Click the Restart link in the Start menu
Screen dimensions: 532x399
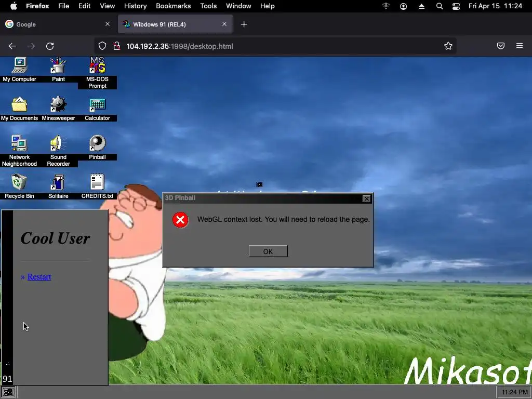(39, 277)
